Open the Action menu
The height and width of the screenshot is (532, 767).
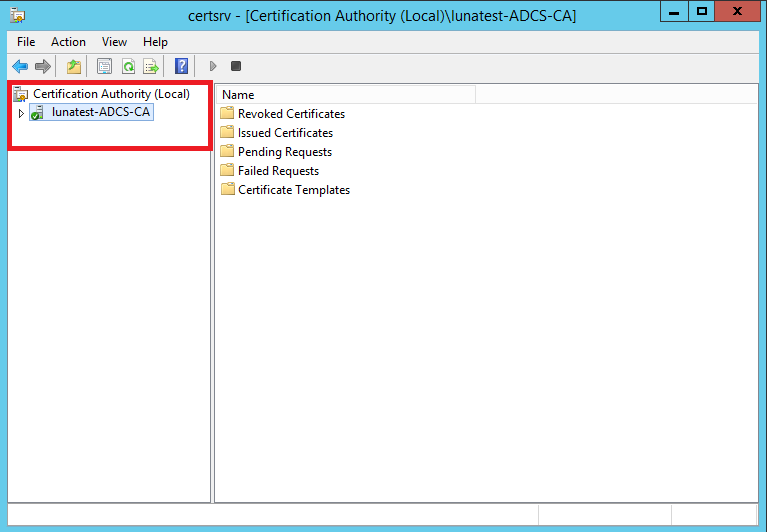click(68, 42)
